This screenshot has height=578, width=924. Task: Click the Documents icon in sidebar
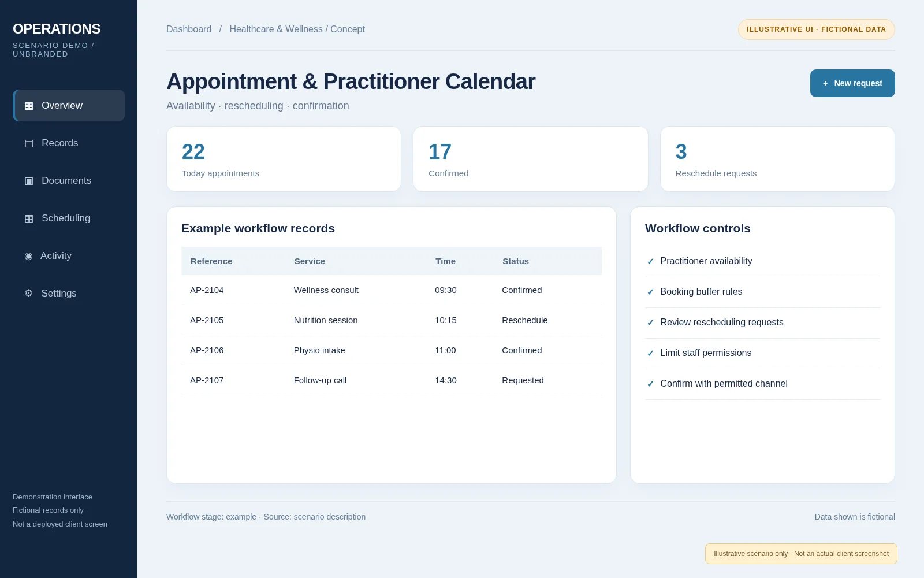coord(29,181)
